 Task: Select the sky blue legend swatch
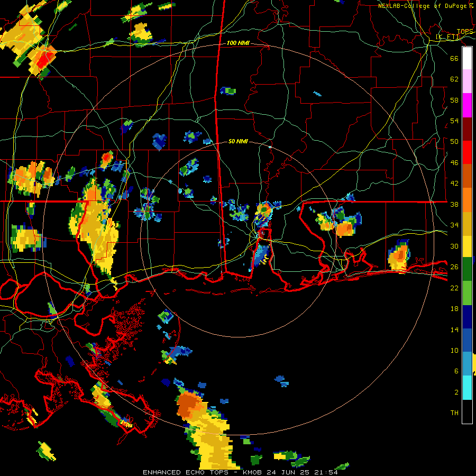click(467, 364)
